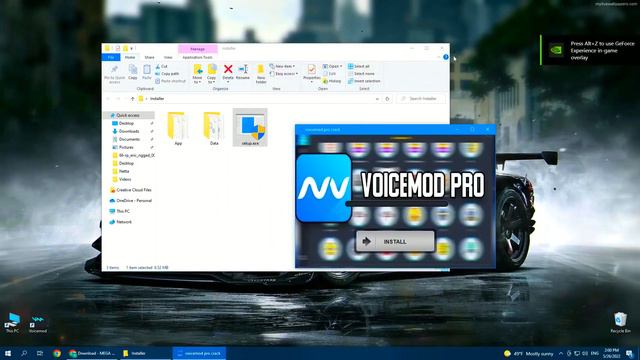Open the Windows Start menu
The height and width of the screenshot is (360, 640).
point(8,353)
